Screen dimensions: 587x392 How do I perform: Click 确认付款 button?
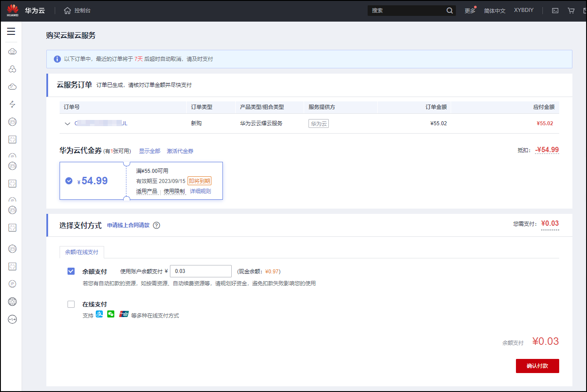538,366
